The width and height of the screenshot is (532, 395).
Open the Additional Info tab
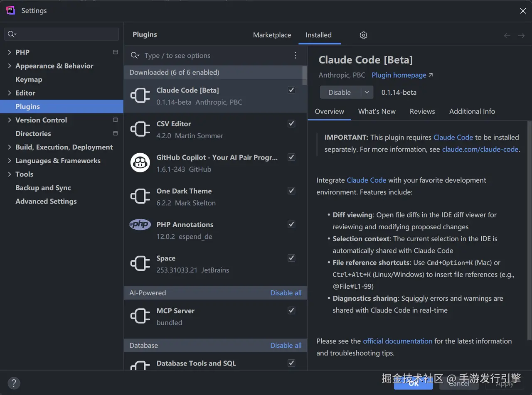click(472, 111)
